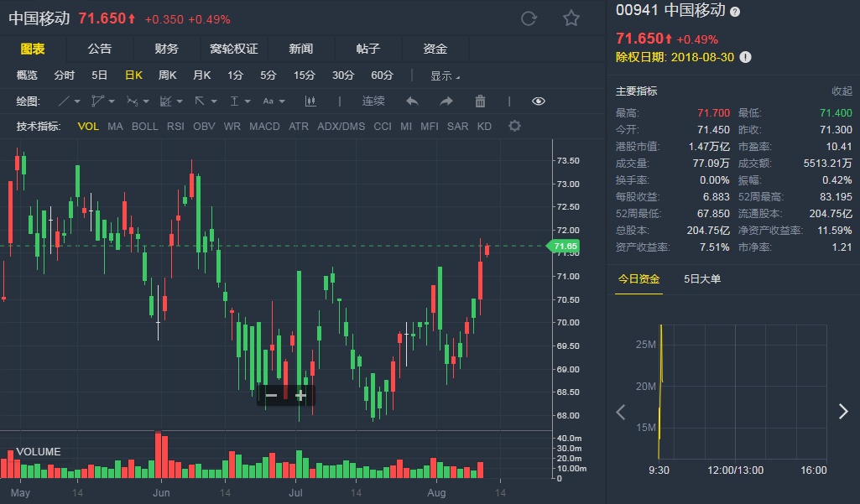Viewport: 860px width, 504px height.
Task: Select the polyline path drawing tool
Action: pos(97,101)
